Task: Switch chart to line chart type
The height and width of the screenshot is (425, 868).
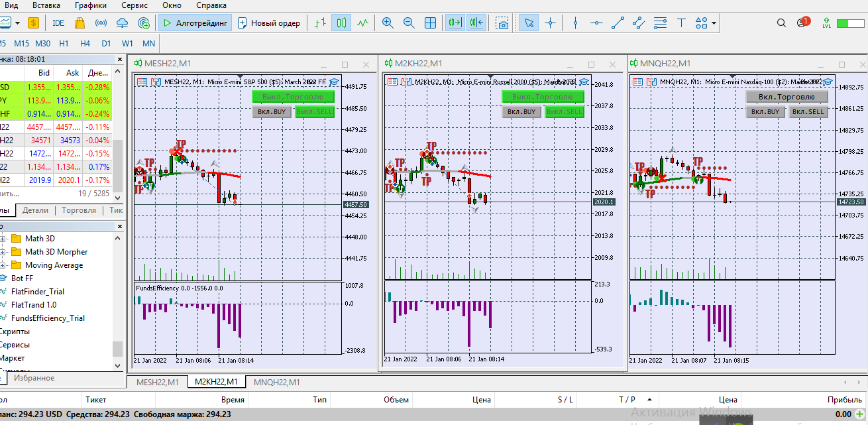Action: 362,23
